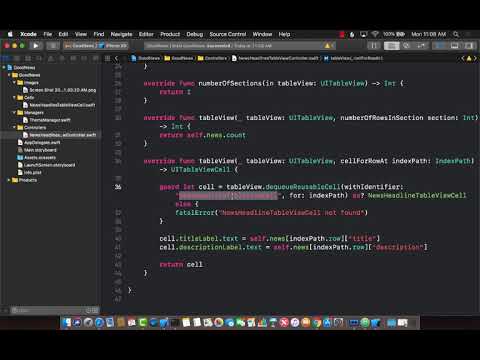
Task: Switch to the Version editor
Action: coord(421,46)
